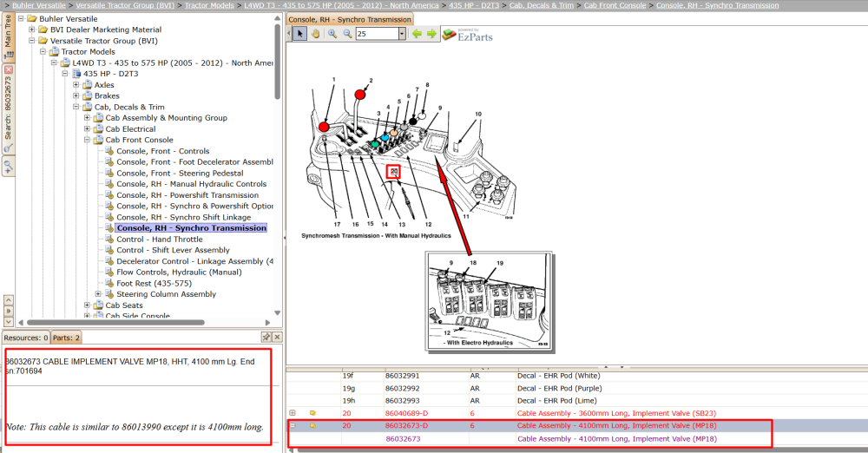This screenshot has height=453, width=868.
Task: Collapse the viewer toolbar with left chevron
Action: coord(289,34)
